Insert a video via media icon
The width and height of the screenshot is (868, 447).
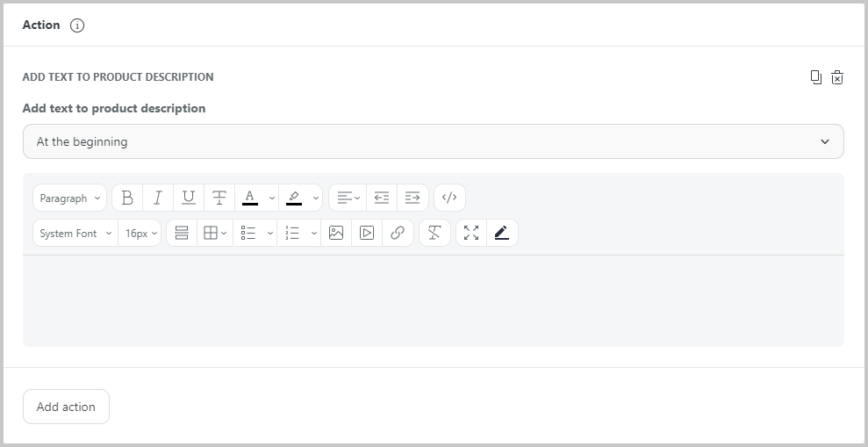point(367,233)
